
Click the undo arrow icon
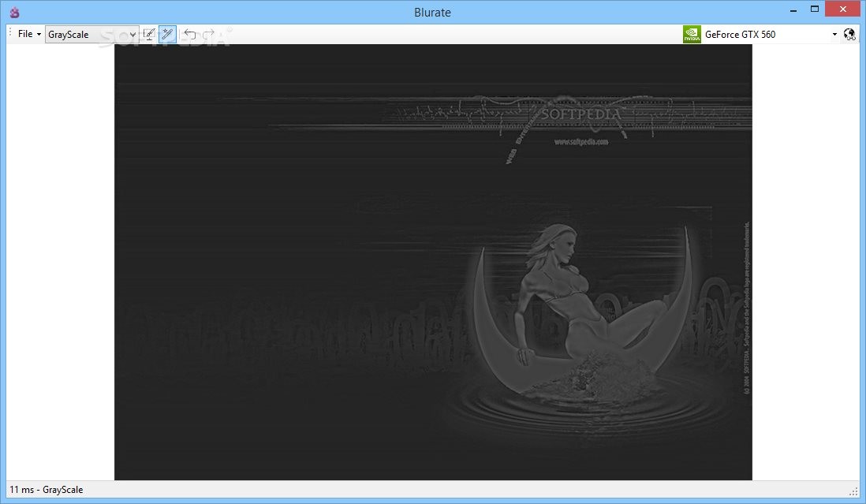(x=190, y=34)
